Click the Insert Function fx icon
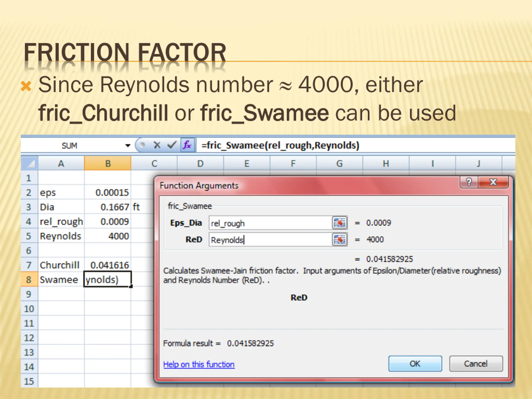Viewport: 532px width, 399px height. click(188, 145)
